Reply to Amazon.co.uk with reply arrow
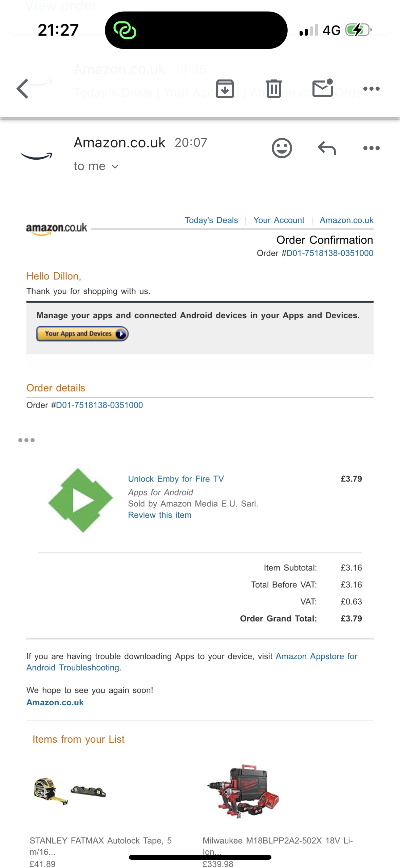 pyautogui.click(x=327, y=148)
